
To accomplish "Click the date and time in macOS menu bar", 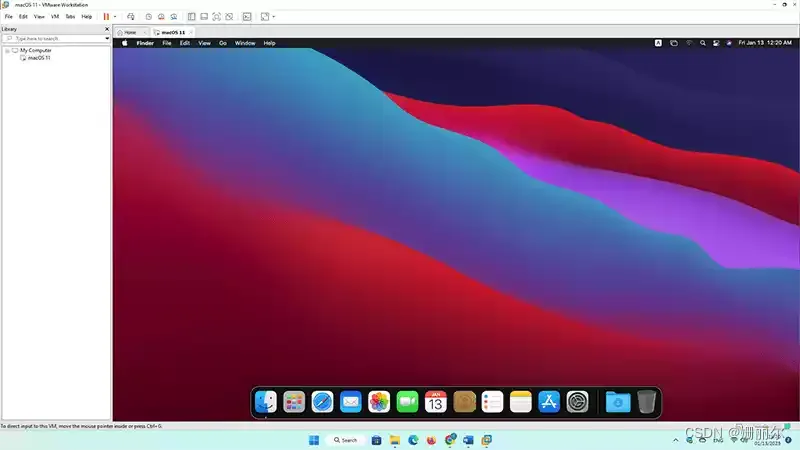I will (765, 43).
